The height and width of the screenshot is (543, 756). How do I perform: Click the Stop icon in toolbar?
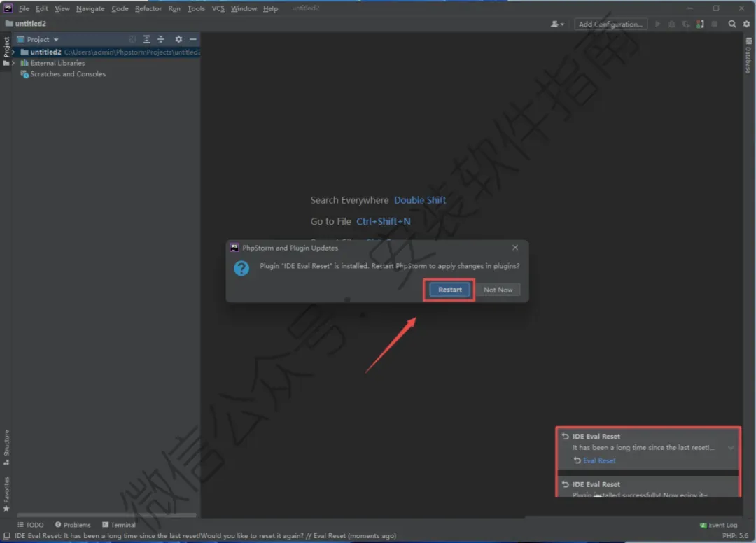pyautogui.click(x=715, y=24)
